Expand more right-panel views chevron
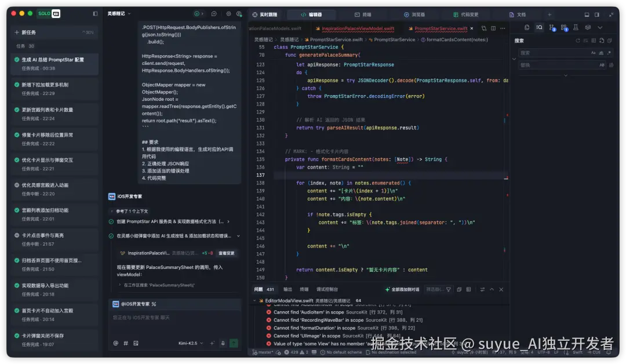Screen dimensions: 626x364 pyautogui.click(x=600, y=27)
